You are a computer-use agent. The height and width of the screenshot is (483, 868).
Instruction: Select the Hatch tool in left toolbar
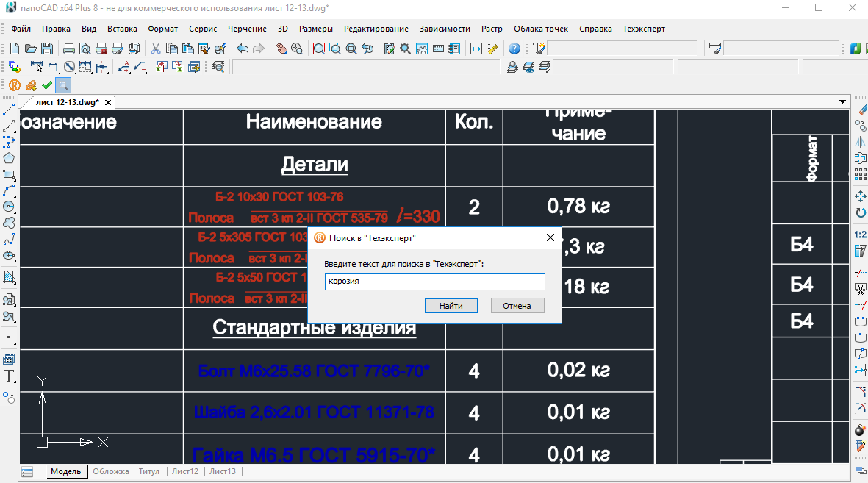(x=9, y=278)
